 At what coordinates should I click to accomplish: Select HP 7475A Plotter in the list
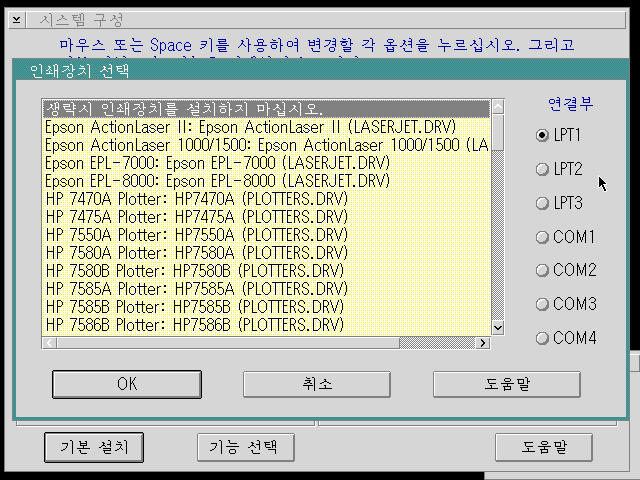[x=267, y=217]
